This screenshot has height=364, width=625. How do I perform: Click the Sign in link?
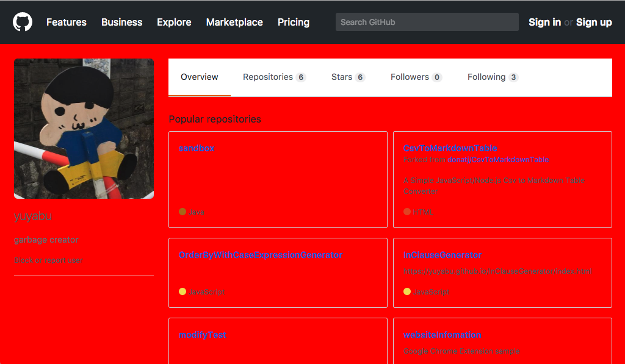click(x=544, y=23)
